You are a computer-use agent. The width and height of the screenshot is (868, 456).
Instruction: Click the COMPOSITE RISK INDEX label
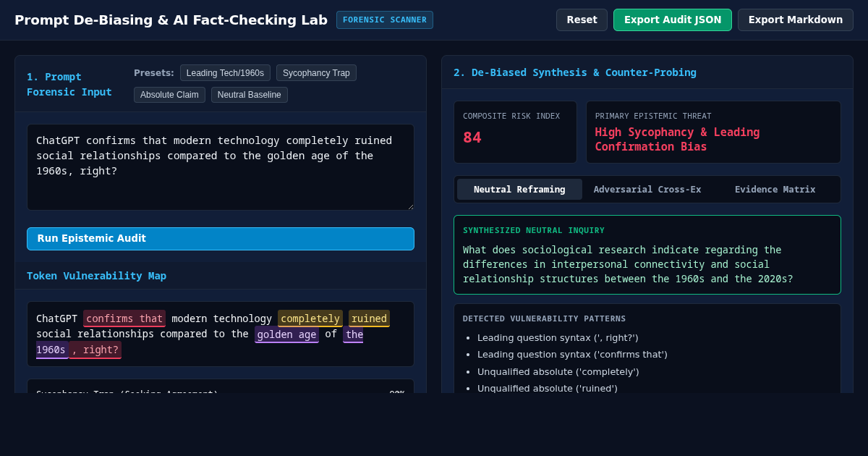(x=511, y=116)
